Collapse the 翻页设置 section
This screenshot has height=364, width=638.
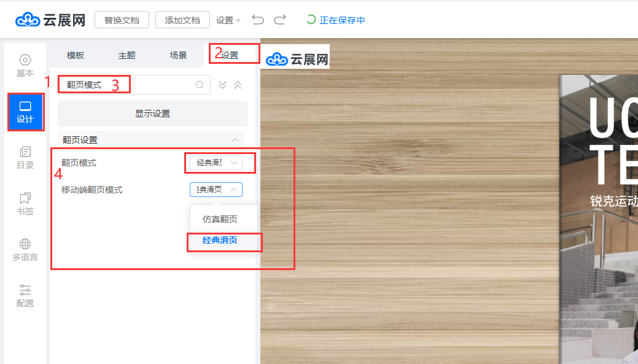tap(235, 140)
